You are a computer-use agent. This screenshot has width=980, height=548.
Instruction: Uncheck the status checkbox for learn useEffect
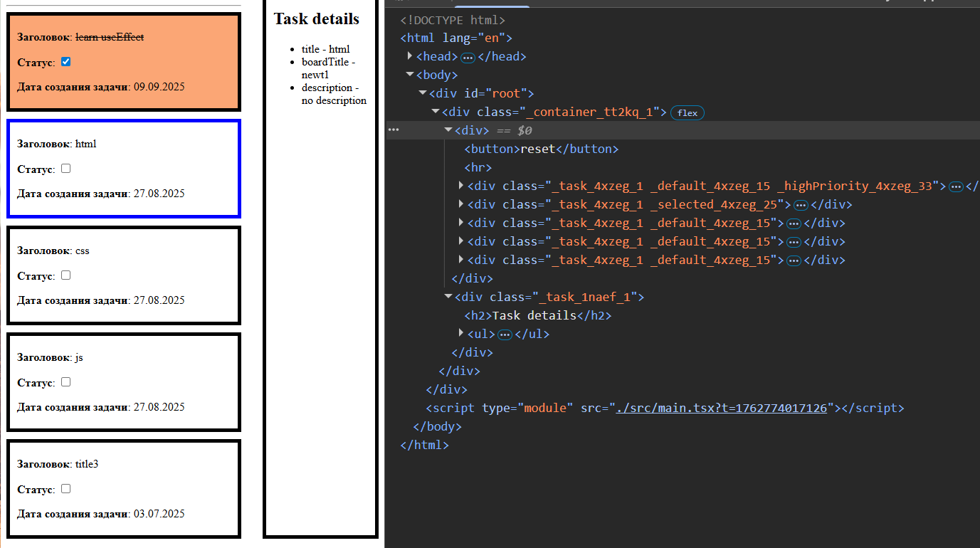pos(66,62)
